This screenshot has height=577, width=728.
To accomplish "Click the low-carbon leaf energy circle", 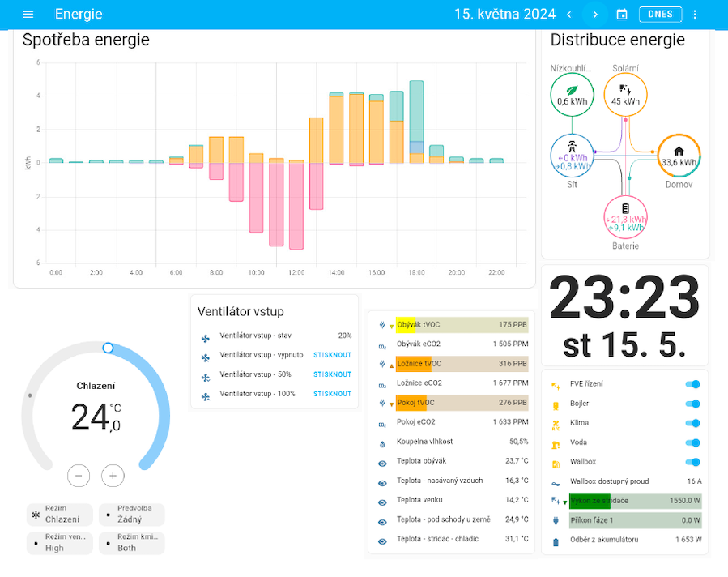I will pyautogui.click(x=573, y=95).
